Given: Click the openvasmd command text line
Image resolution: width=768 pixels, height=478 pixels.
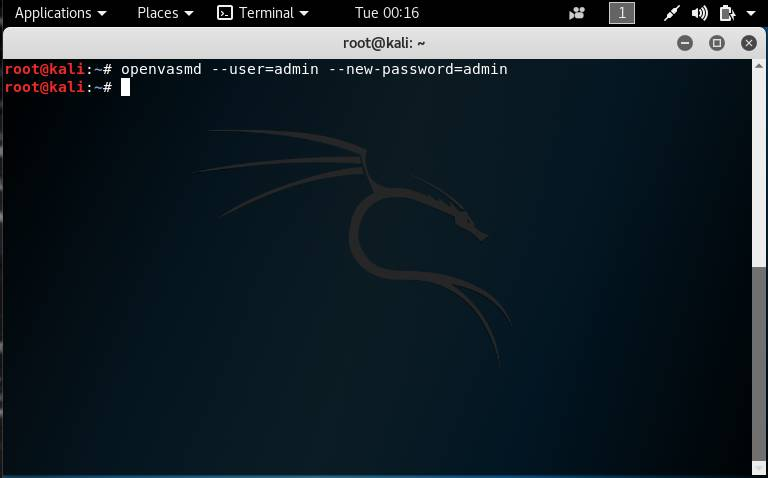Looking at the screenshot, I should click(314, 69).
